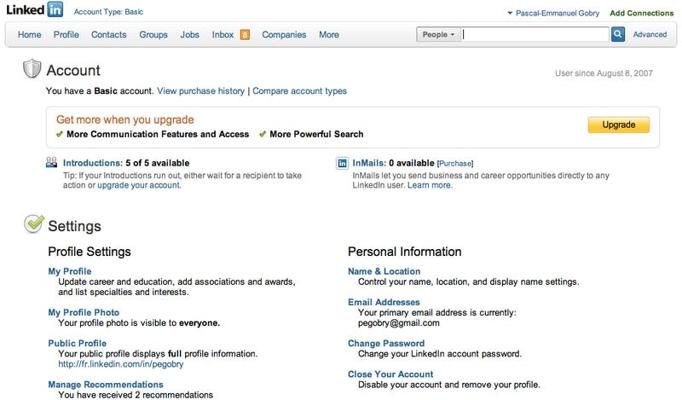Viewport: 682px width, 400px height.
Task: Click the Settings green checkmark icon
Action: 34,224
